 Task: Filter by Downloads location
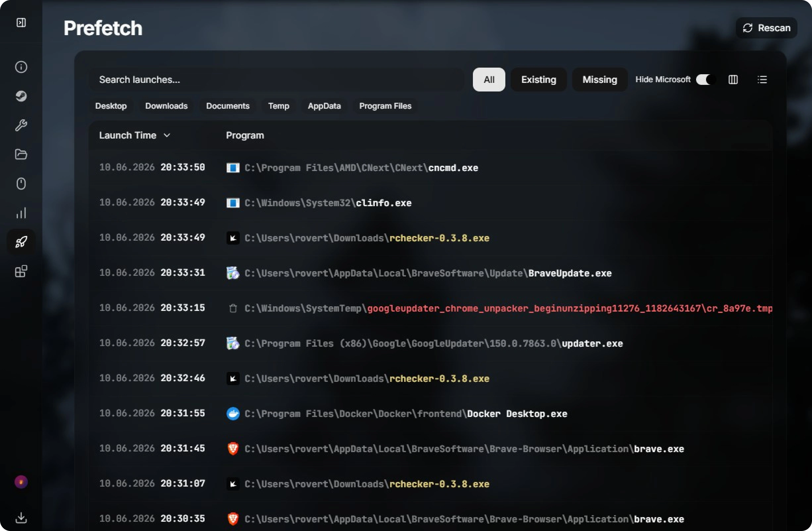tap(167, 106)
